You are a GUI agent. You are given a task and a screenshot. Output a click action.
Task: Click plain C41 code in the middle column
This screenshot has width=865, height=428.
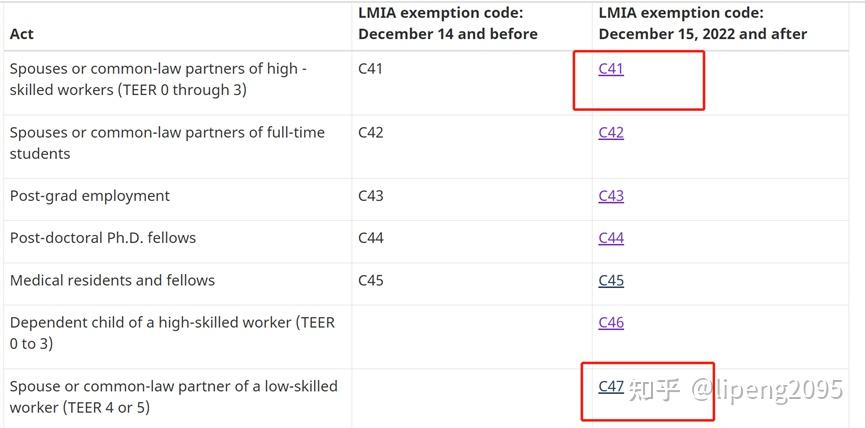tap(370, 69)
